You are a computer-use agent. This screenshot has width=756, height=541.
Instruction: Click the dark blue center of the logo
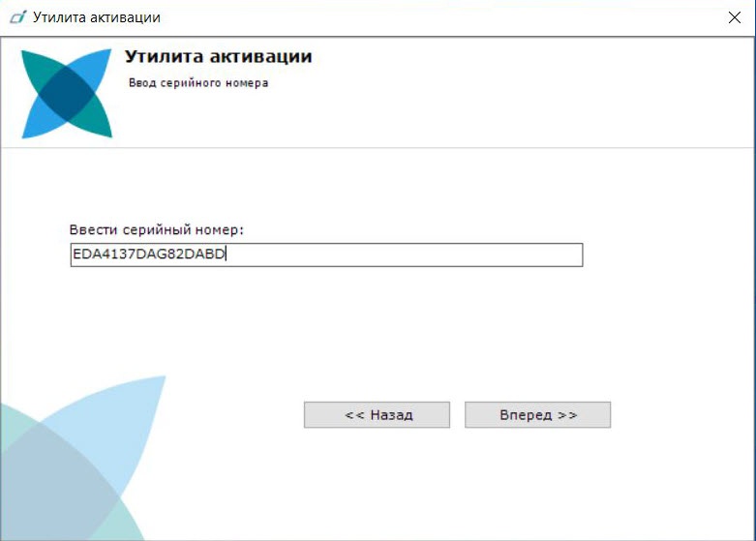coord(67,93)
